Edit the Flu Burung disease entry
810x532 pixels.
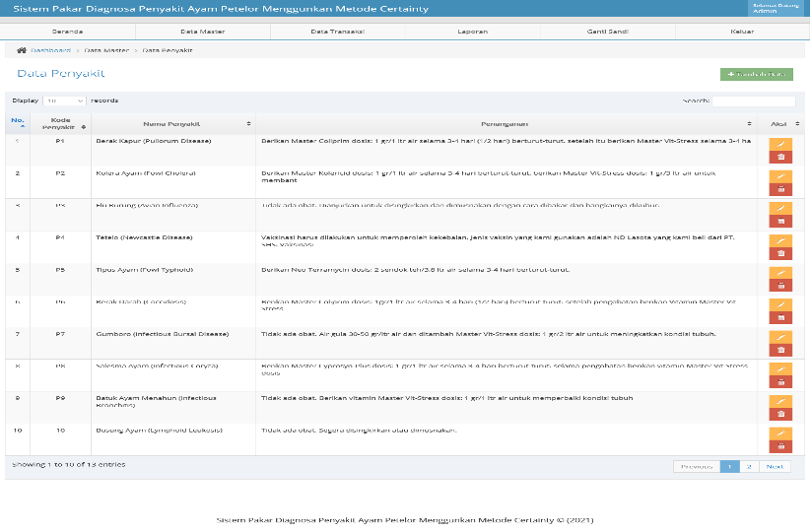click(780, 208)
